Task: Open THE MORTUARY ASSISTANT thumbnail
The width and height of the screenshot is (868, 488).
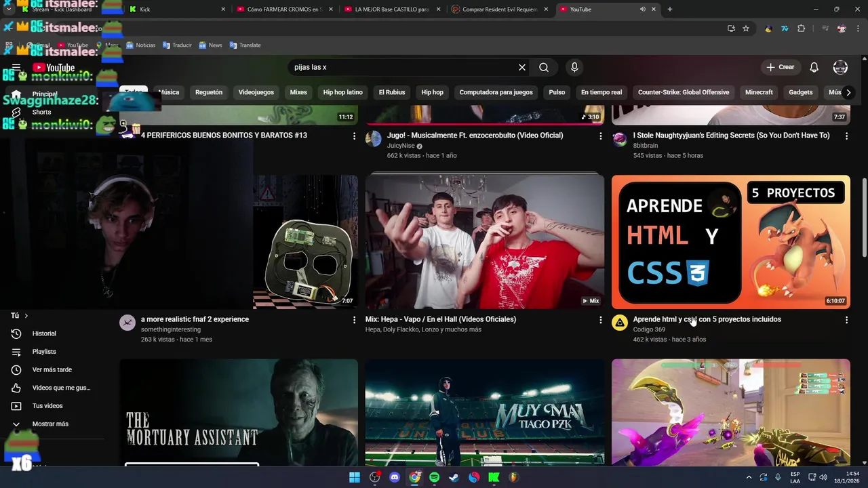Action: [x=239, y=412]
